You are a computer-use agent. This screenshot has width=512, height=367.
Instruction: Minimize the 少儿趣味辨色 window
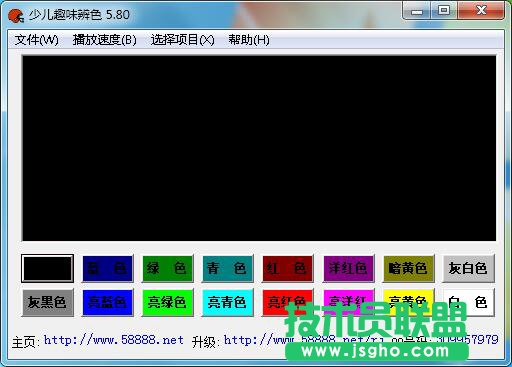click(x=417, y=11)
